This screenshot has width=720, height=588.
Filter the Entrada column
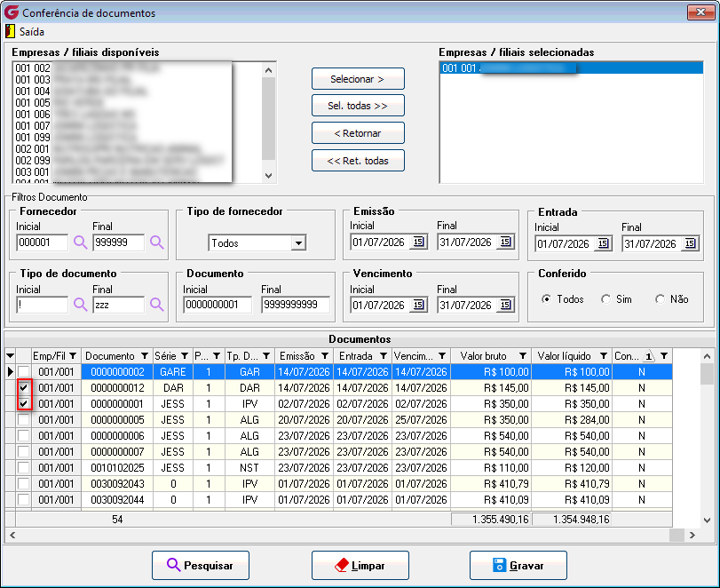pos(384,356)
